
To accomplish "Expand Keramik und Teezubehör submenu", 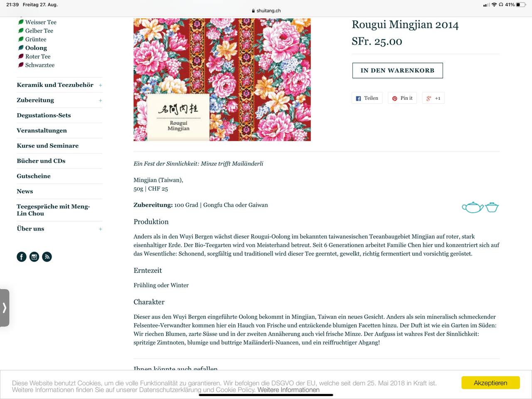I will [x=100, y=85].
